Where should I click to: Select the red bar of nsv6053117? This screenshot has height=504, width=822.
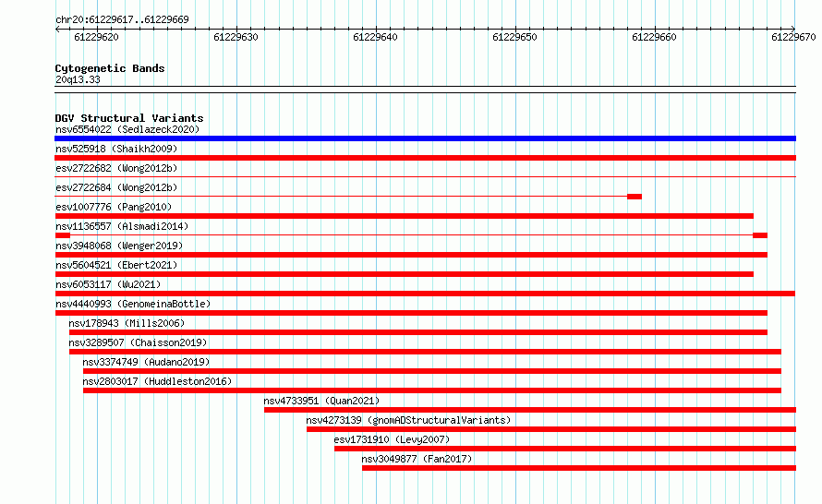pos(425,294)
